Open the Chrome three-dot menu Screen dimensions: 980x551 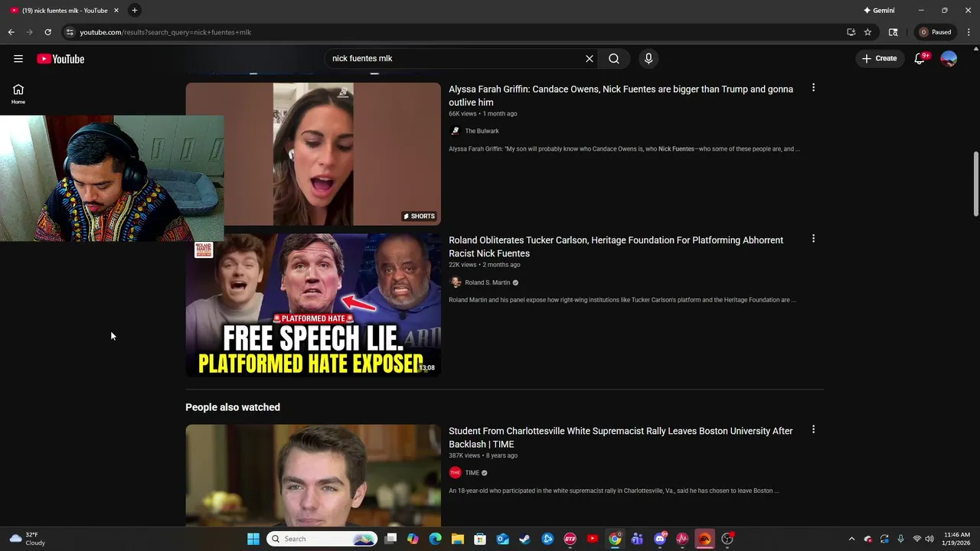click(x=969, y=32)
